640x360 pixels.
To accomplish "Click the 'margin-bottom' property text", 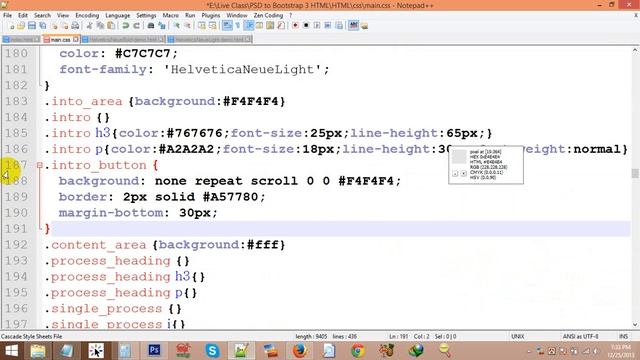I will [x=111, y=213].
